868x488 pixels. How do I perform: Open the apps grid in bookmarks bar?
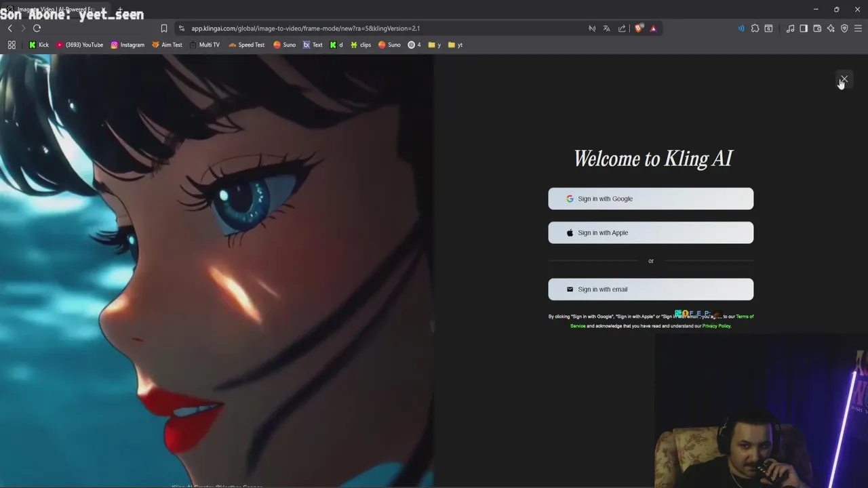coord(12,45)
